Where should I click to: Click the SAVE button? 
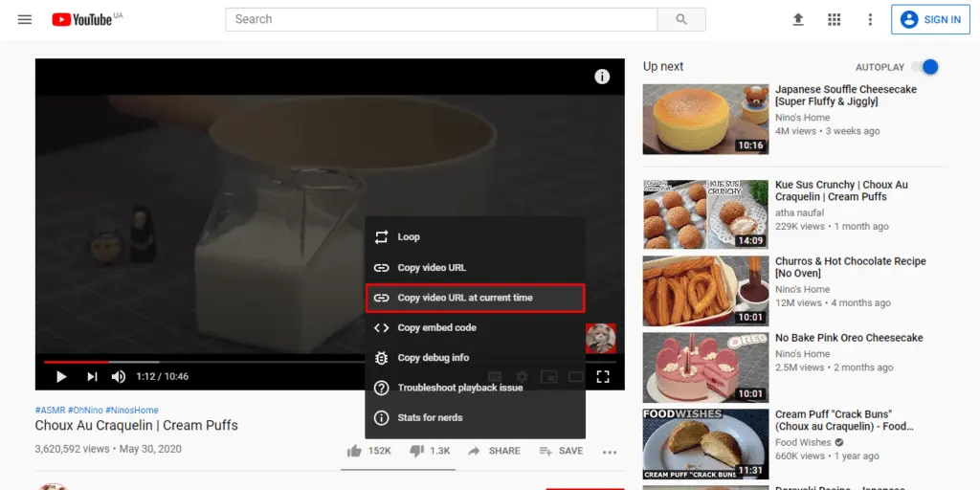(561, 451)
